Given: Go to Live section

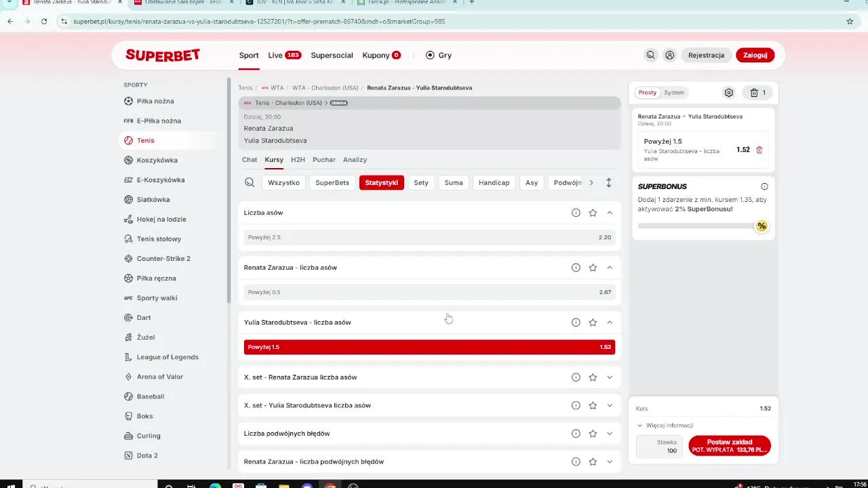Looking at the screenshot, I should click(284, 55).
